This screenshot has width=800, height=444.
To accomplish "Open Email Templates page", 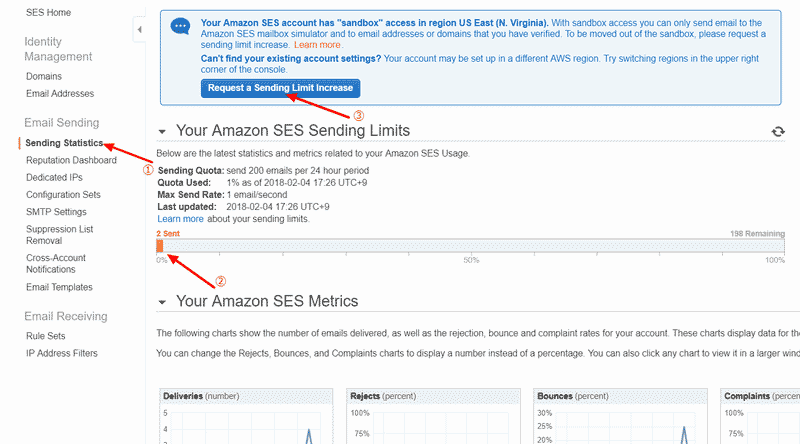I will (x=60, y=287).
